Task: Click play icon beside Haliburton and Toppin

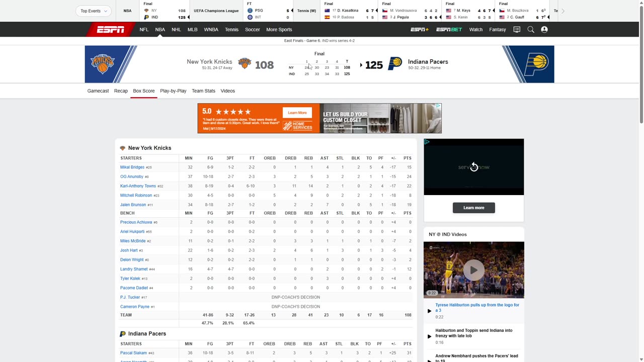Action: pos(429,336)
